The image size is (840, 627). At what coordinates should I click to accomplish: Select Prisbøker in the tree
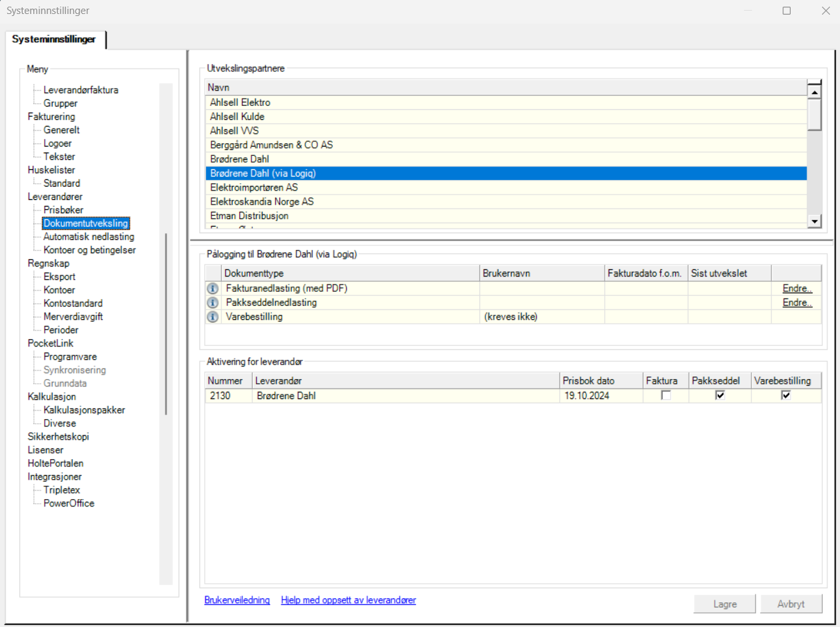click(x=64, y=210)
